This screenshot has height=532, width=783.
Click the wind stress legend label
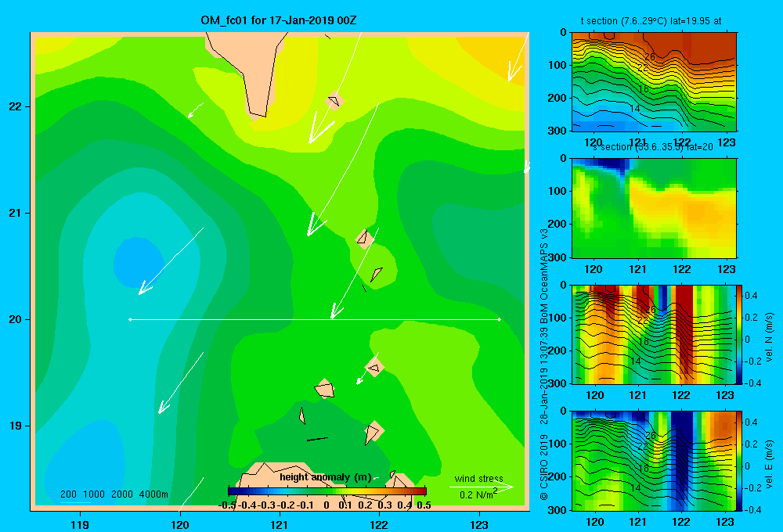(x=479, y=478)
